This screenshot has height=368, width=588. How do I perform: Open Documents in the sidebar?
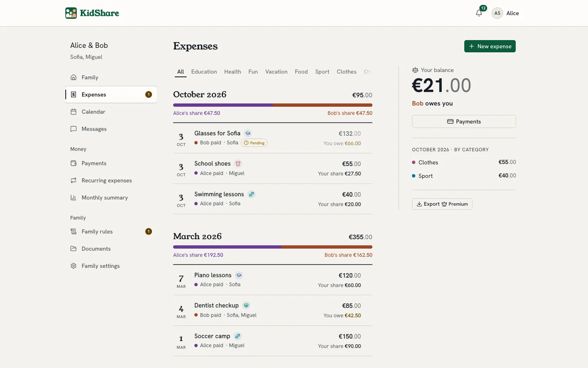click(x=111, y=249)
